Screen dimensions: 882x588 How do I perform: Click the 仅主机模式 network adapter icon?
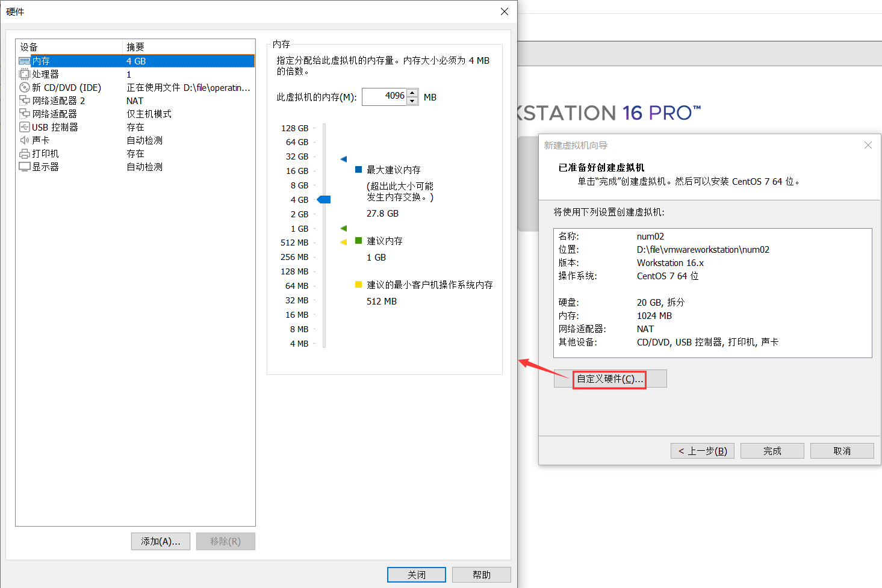point(25,114)
